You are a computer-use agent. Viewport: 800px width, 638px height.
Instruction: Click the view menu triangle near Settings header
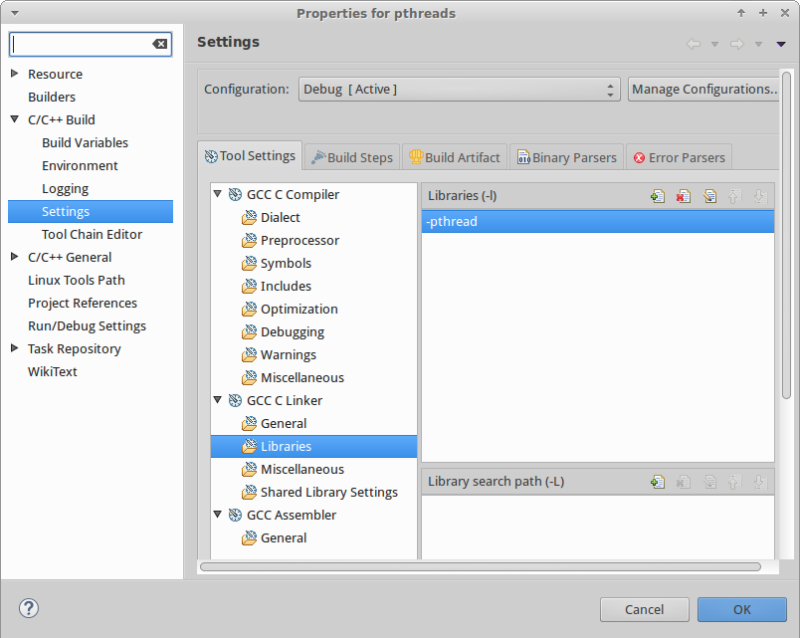[781, 44]
